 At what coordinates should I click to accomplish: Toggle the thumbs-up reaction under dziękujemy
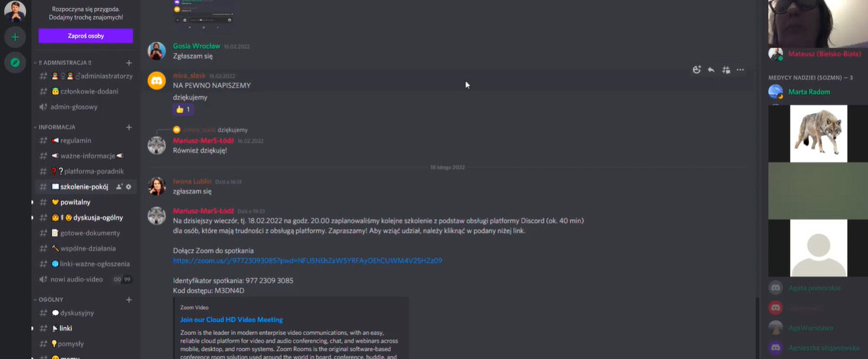tap(183, 110)
